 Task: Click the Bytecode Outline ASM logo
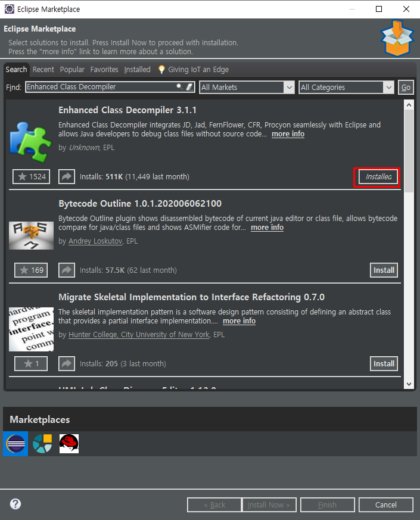pos(31,235)
